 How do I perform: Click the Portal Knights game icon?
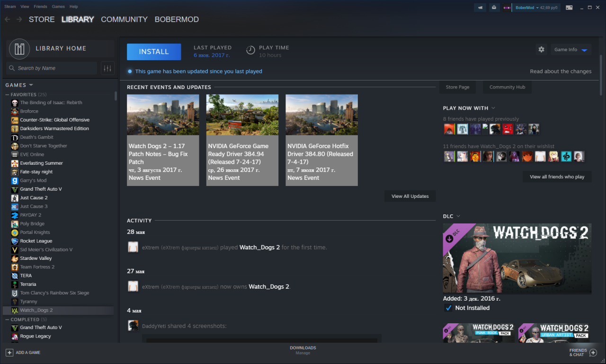[x=15, y=232]
